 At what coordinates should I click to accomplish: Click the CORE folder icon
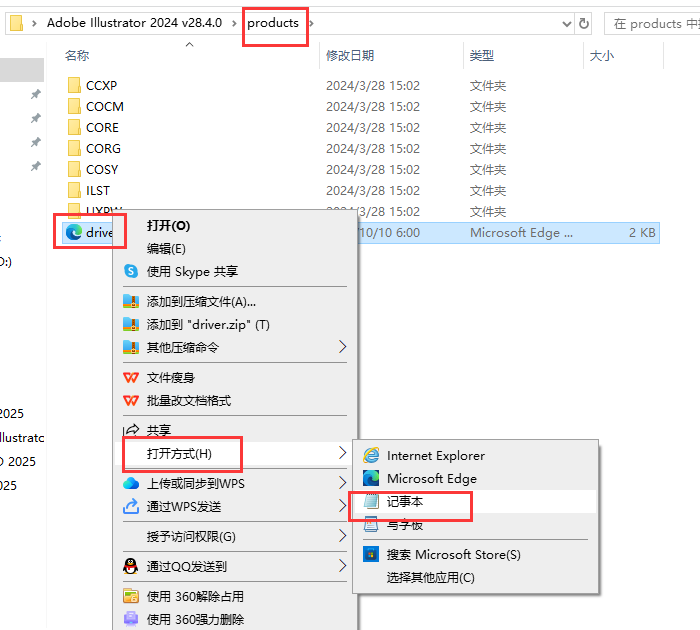(74, 127)
